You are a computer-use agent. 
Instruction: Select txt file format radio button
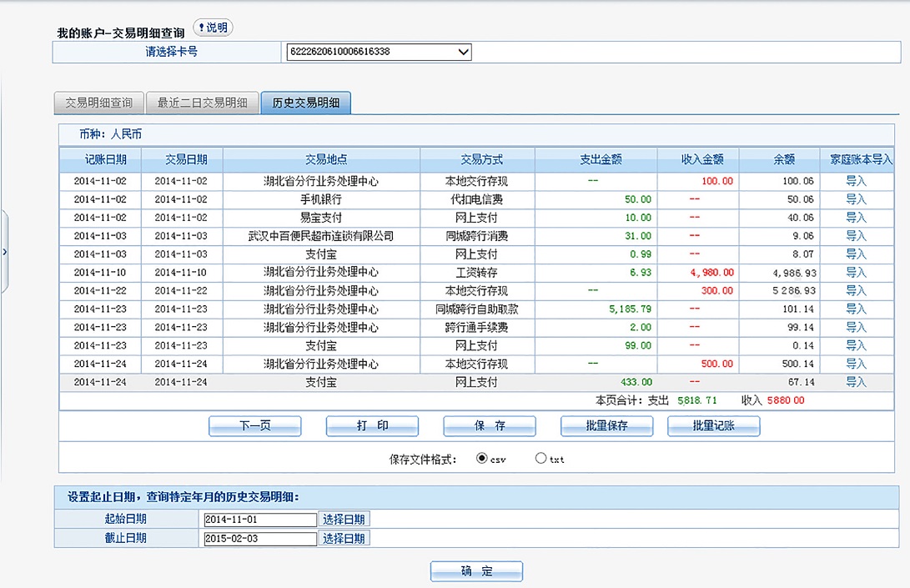[540, 458]
